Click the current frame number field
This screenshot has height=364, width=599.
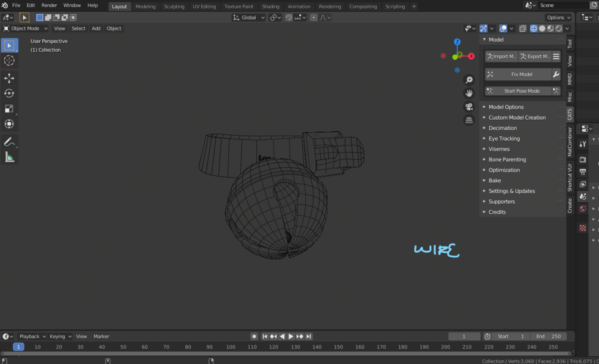[x=464, y=337]
